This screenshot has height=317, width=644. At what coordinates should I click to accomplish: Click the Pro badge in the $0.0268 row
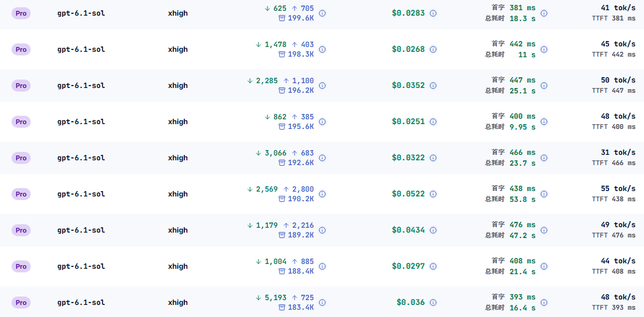click(x=21, y=49)
